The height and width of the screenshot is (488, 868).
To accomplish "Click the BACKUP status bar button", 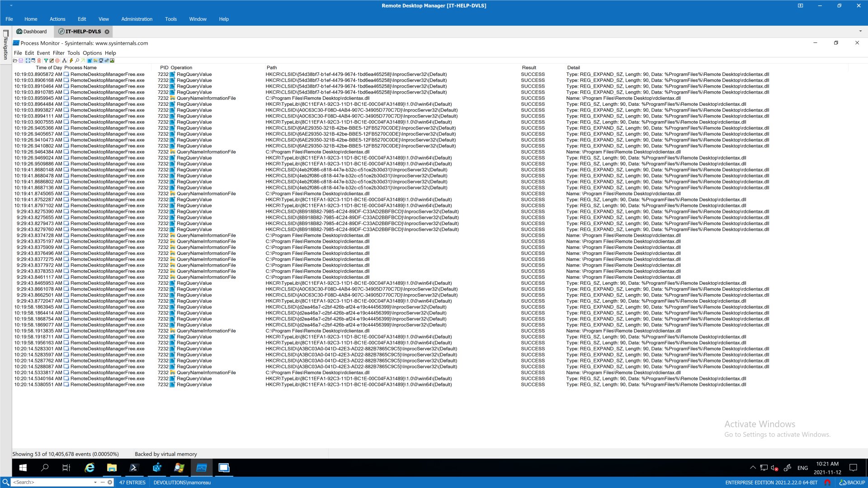I will [852, 482].
